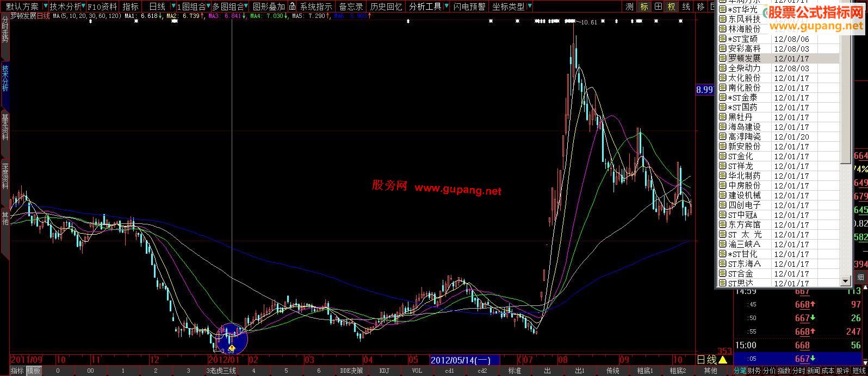Click the stock icon beside 海岛建设

722,127
